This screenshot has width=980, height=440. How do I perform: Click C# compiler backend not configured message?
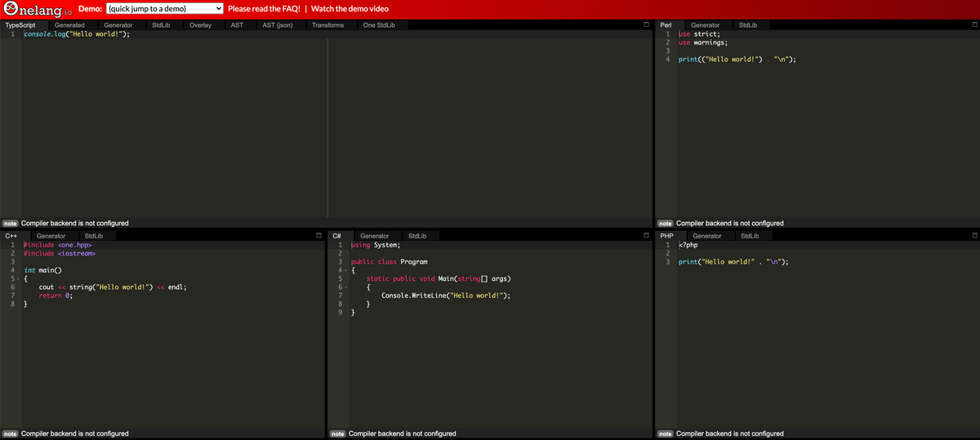click(x=403, y=433)
